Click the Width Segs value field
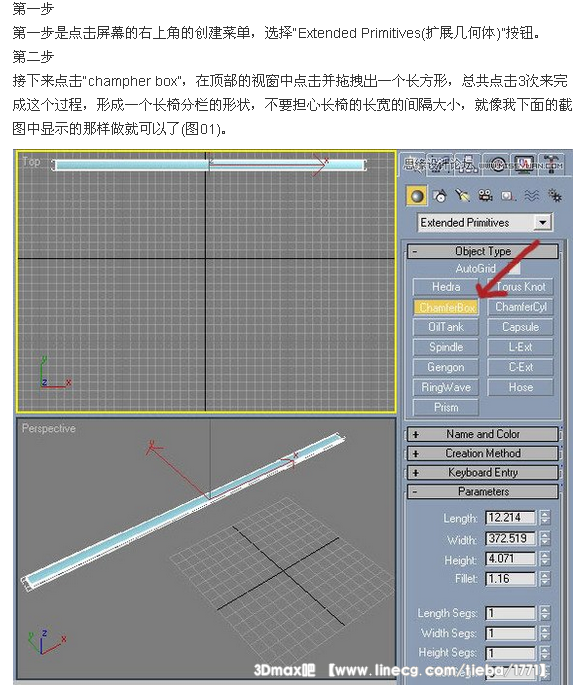The image size is (575, 687). pyautogui.click(x=511, y=634)
